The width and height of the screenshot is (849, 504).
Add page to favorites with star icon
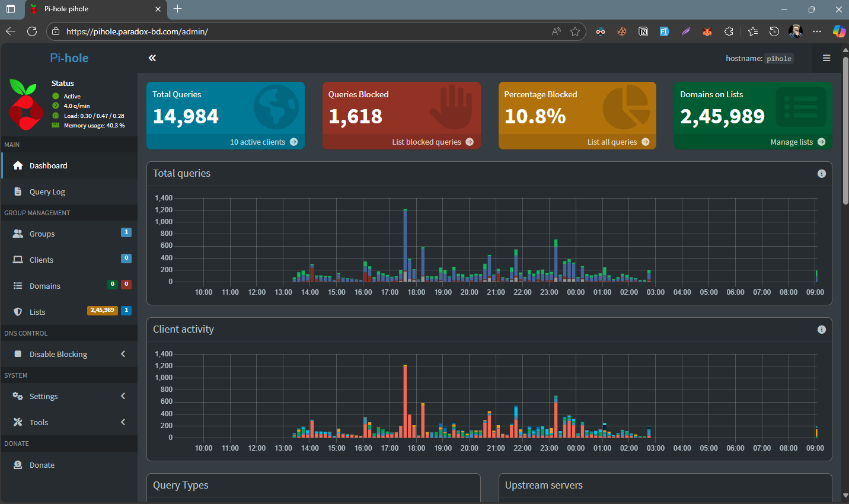574,31
